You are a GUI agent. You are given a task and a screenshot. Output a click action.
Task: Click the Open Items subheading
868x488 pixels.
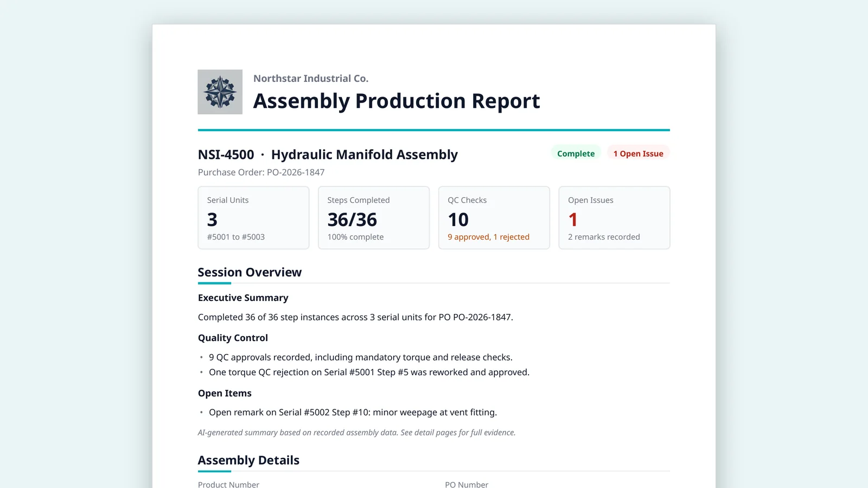point(225,393)
